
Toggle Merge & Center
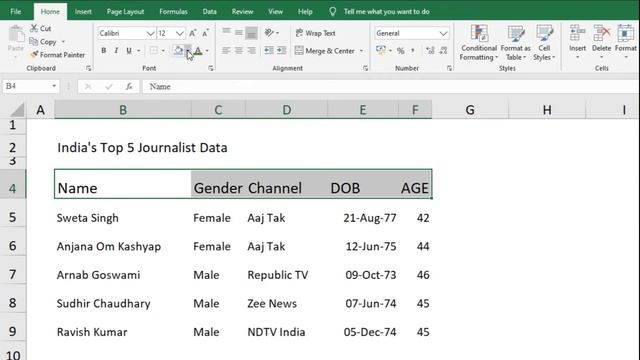point(325,51)
